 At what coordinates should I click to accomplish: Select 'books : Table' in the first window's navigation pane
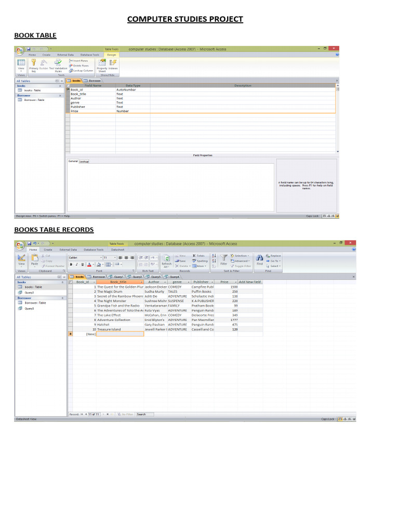tap(32, 90)
